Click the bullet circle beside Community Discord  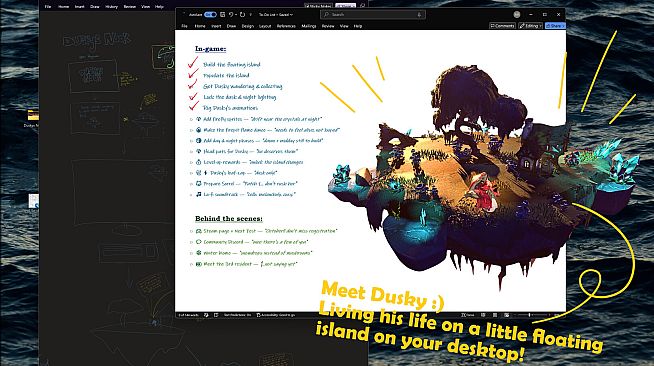(191, 242)
